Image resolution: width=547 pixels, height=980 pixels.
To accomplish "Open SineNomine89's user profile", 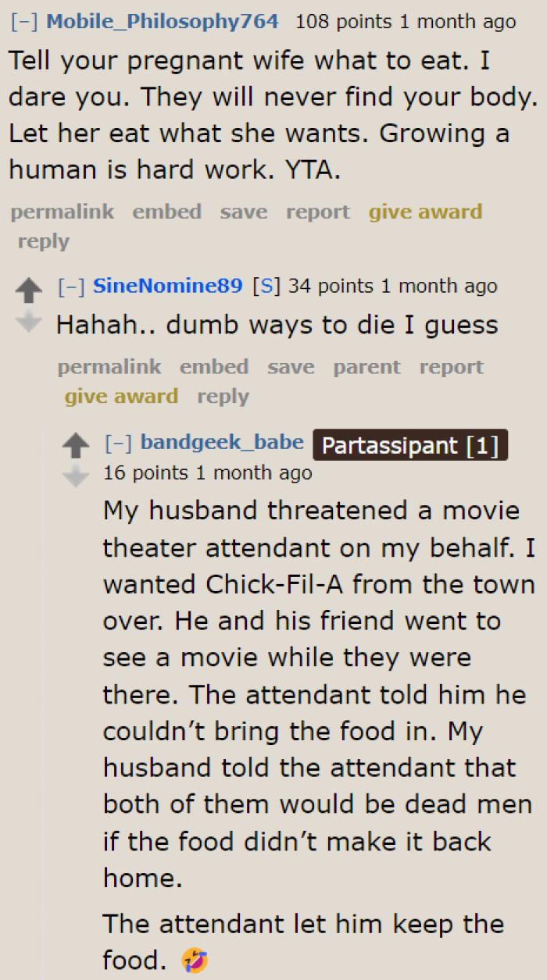I will click(167, 286).
